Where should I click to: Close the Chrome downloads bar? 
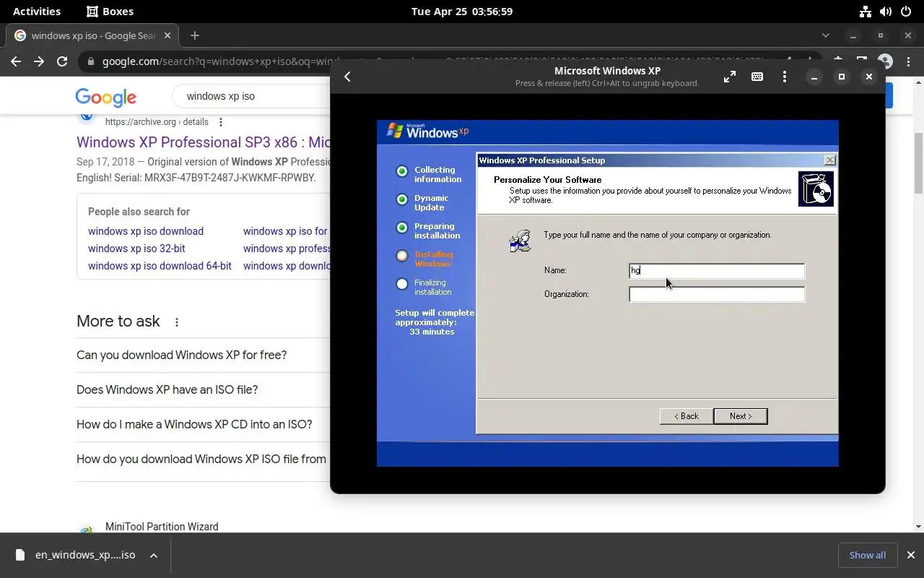[910, 555]
